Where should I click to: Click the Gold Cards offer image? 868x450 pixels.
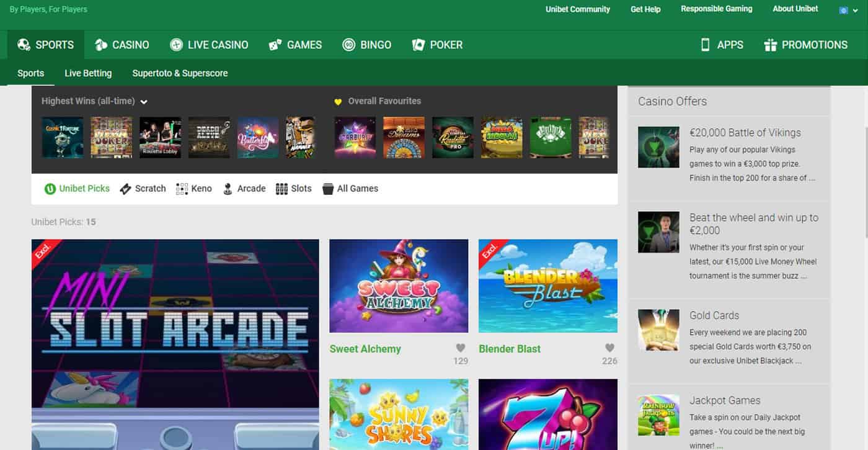point(658,330)
